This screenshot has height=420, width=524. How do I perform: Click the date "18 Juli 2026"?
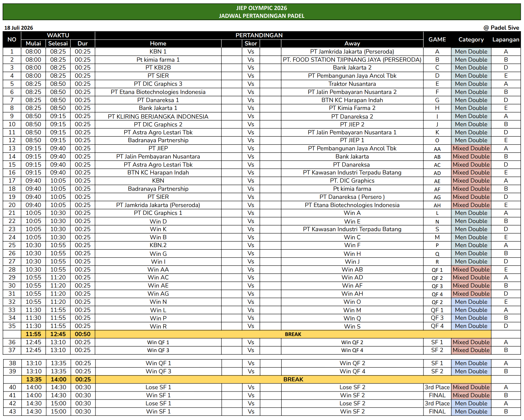pos(19,28)
